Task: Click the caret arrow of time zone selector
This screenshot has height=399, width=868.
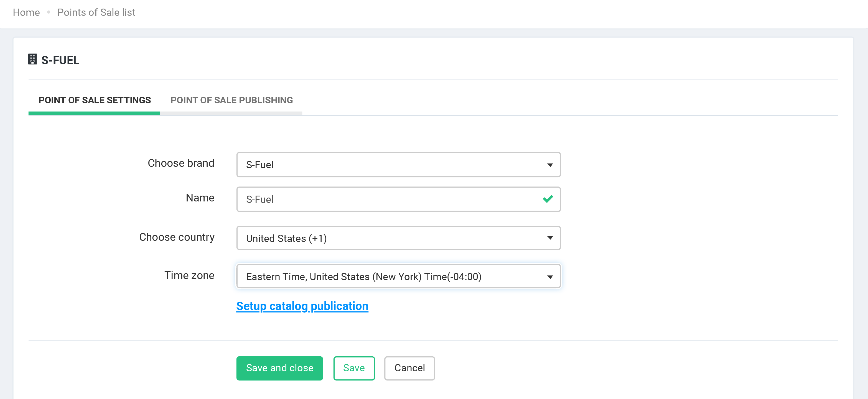Action: [549, 277]
